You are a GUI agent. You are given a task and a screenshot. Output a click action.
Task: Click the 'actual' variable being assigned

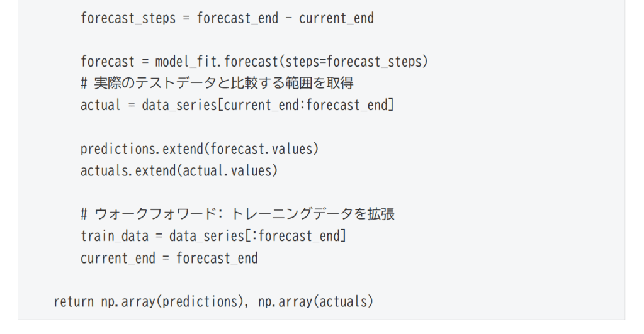(x=100, y=105)
